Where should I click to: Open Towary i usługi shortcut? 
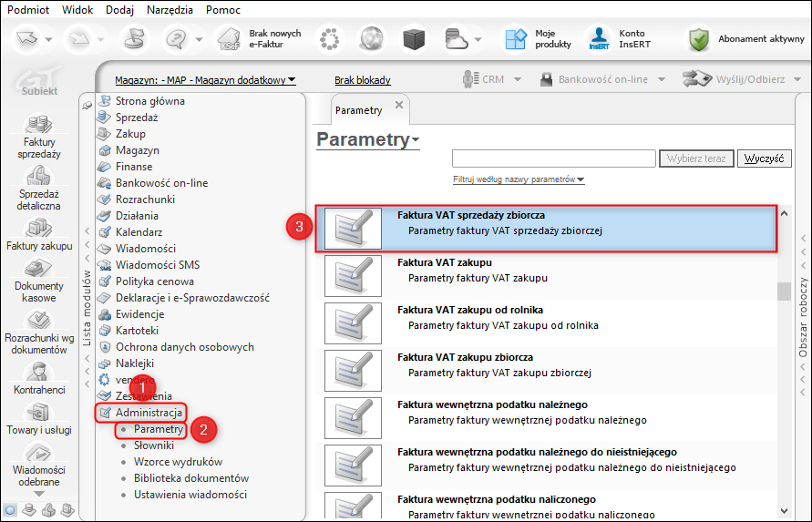tap(39, 419)
